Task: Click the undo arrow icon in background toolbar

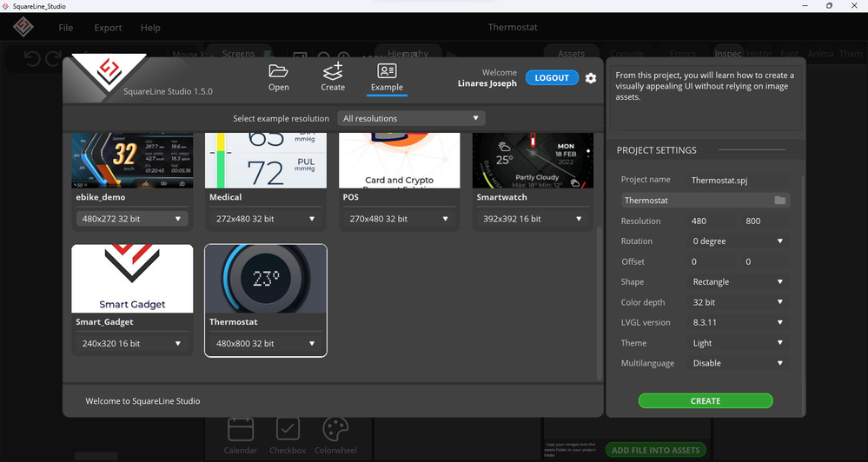Action: pos(32,58)
